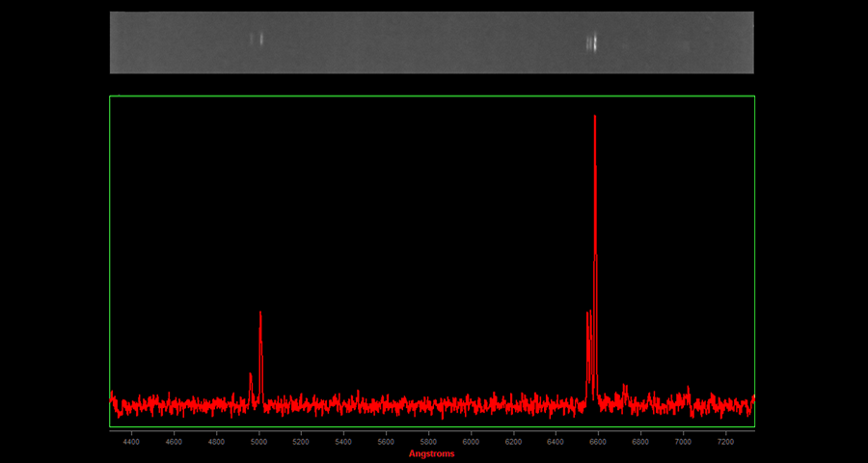Click the 6000 tick label

(x=471, y=442)
